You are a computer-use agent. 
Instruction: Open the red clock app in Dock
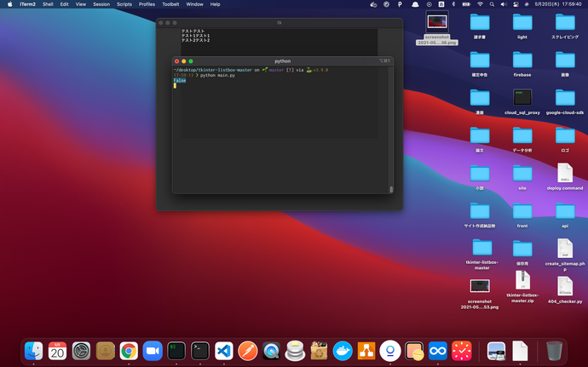pos(462,352)
